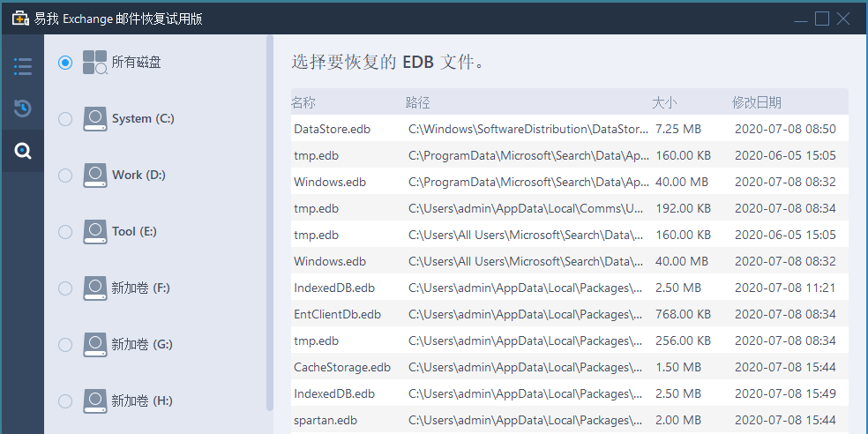Screen dimensions: 868x434
Task: Select the Work (D:) radio button
Action: pos(65,176)
